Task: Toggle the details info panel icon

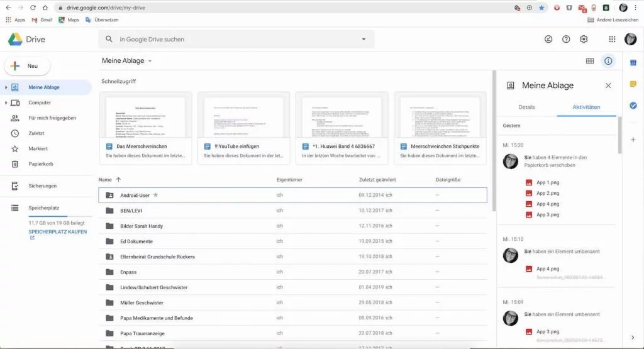Action: [x=608, y=61]
